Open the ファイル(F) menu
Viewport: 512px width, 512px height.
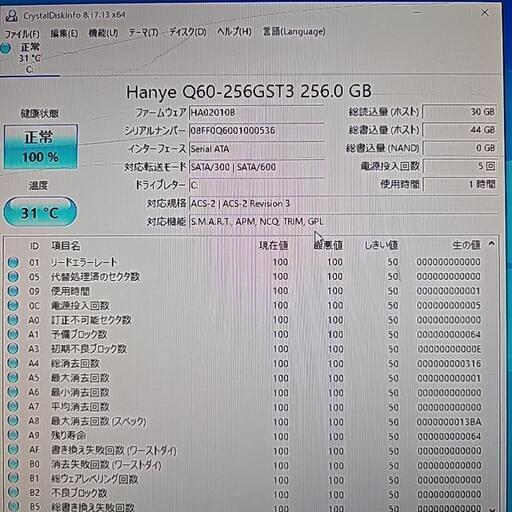22,34
